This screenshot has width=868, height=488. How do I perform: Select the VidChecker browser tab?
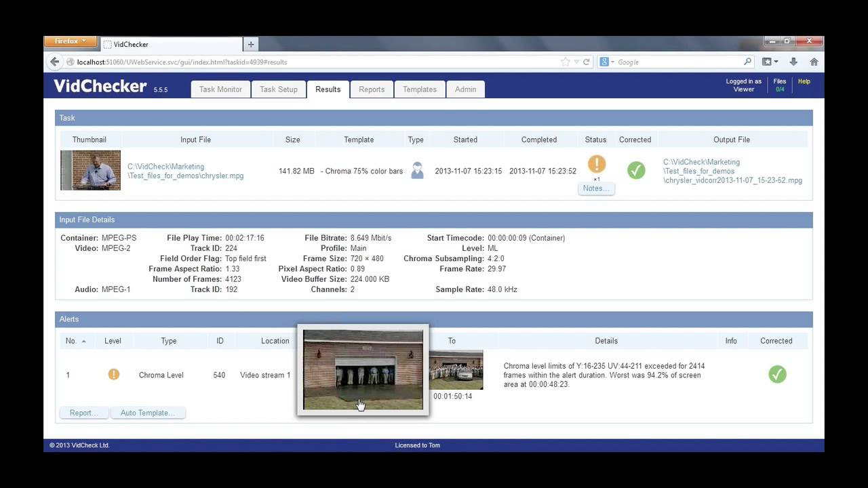click(172, 44)
